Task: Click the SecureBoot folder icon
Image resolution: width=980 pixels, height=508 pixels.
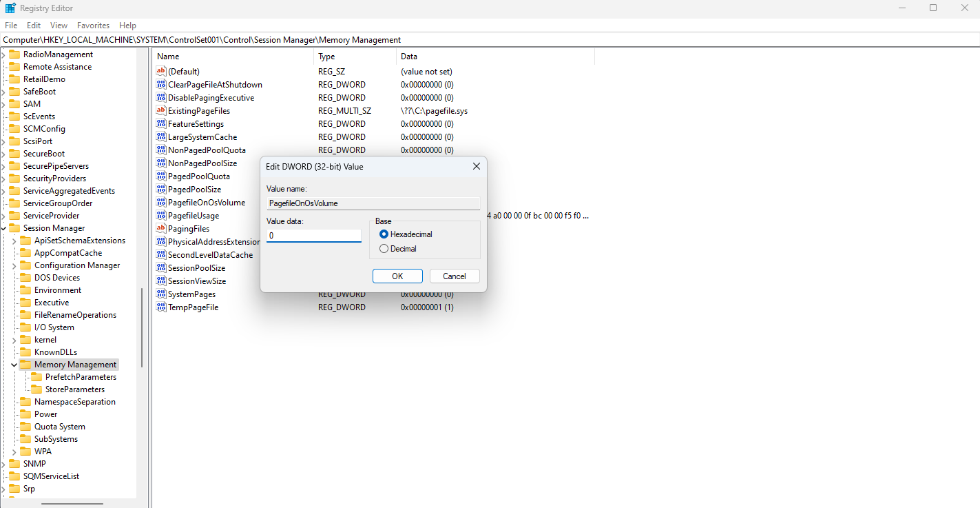Action: pyautogui.click(x=14, y=154)
